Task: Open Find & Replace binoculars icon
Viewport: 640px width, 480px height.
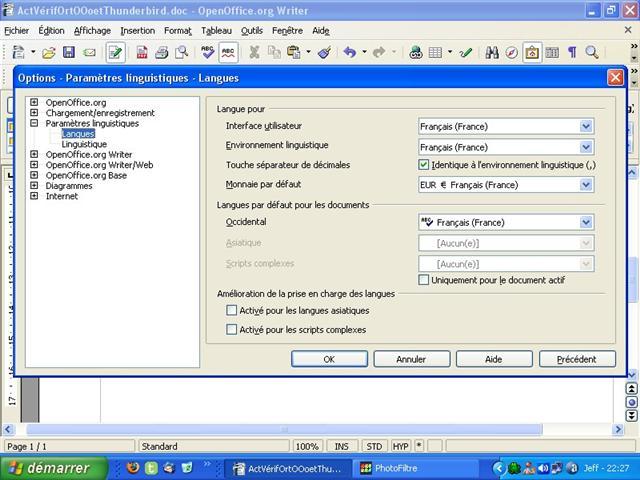Action: (492, 52)
